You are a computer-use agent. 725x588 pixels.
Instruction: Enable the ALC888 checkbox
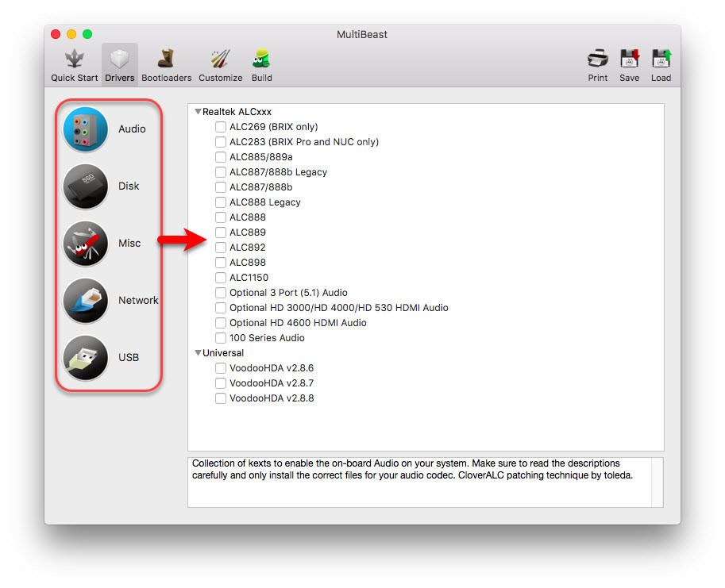tap(221, 217)
